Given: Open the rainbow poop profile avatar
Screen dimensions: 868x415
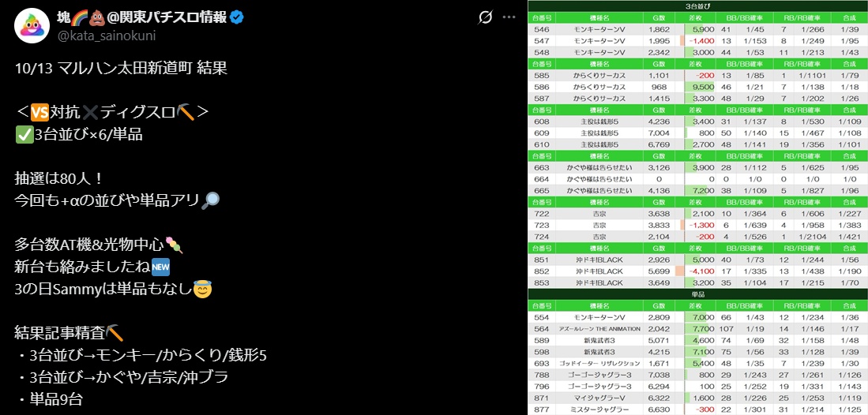Looking at the screenshot, I should coord(32,26).
